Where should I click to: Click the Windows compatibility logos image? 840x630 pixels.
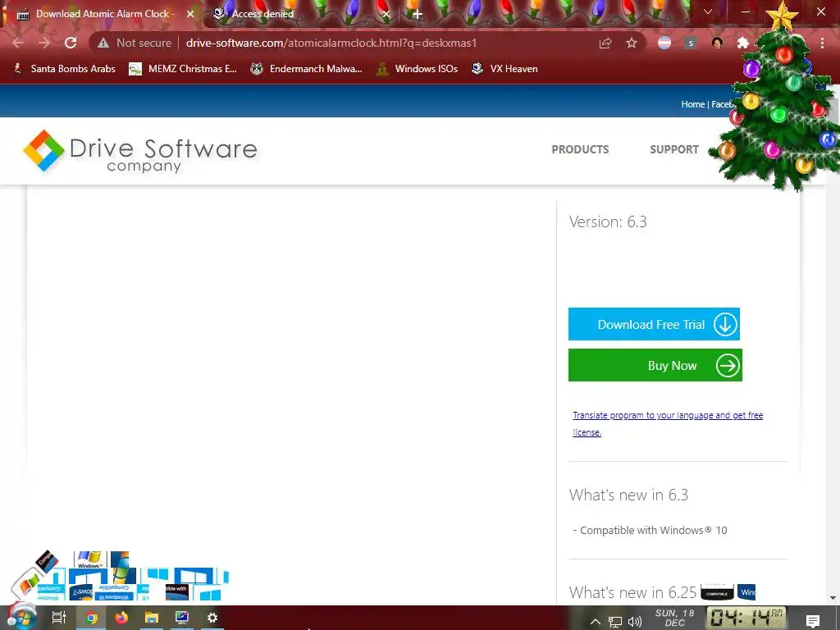click(x=121, y=576)
